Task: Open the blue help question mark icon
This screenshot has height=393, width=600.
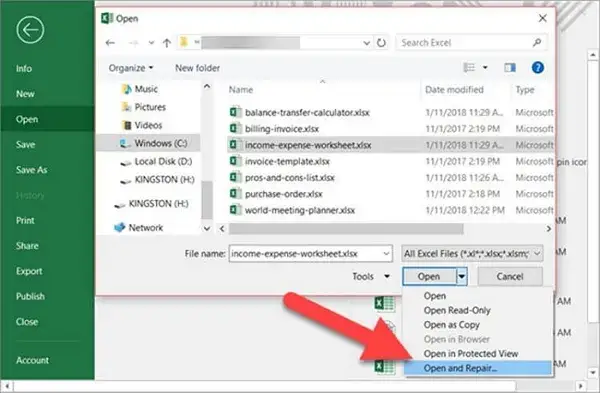Action: coord(538,68)
